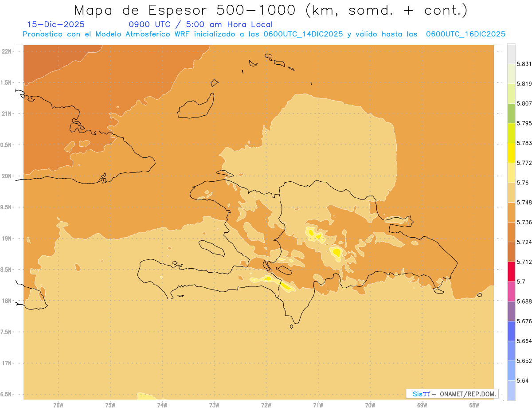532x411 pixels.
Task: Click the legend value '5.807'
Action: click(524, 103)
